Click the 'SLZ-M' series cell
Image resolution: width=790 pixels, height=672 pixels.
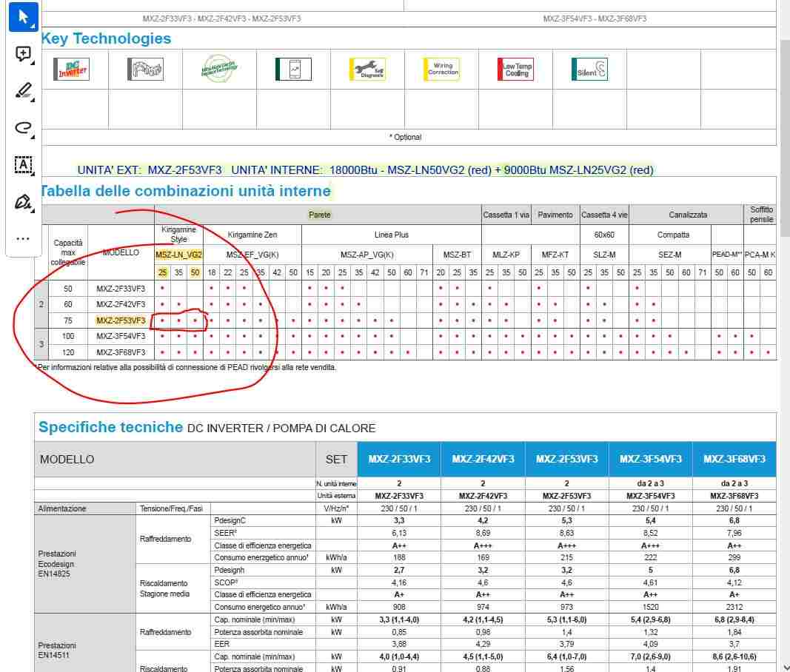pyautogui.click(x=604, y=255)
